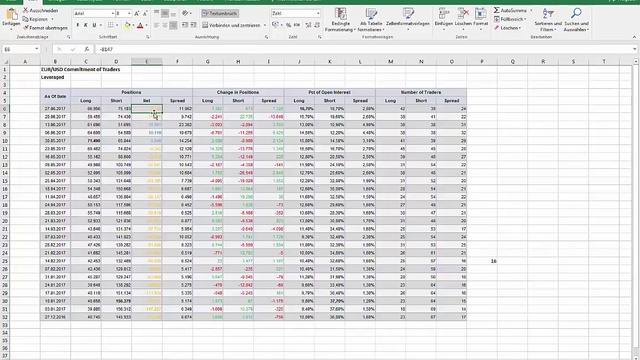640x360 pixels.
Task: Click the fx insert function button
Action: [87, 49]
